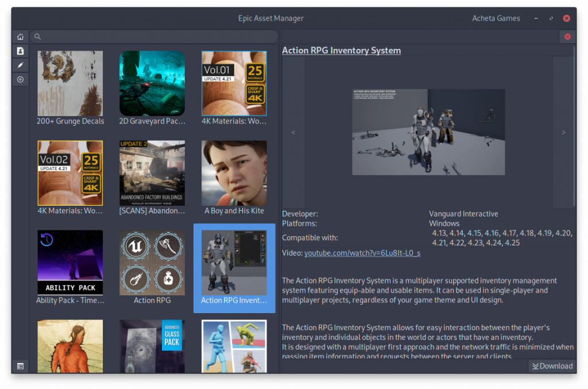Select the Abandoned Factory Buildings asset

(152, 178)
